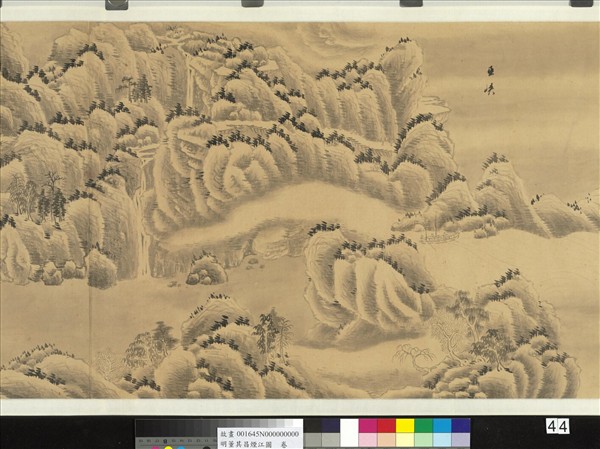Pick the bright green color swatch
600x449 pixels.
(x=423, y=425)
